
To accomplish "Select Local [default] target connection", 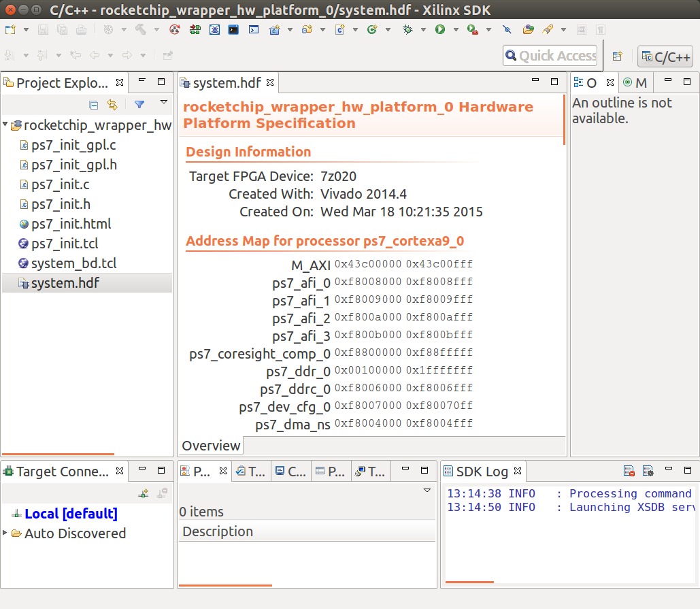I will click(x=71, y=514).
